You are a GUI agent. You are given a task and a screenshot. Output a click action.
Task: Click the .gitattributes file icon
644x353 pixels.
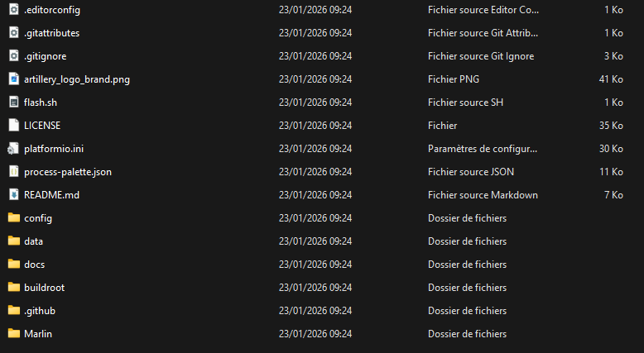[x=13, y=33]
